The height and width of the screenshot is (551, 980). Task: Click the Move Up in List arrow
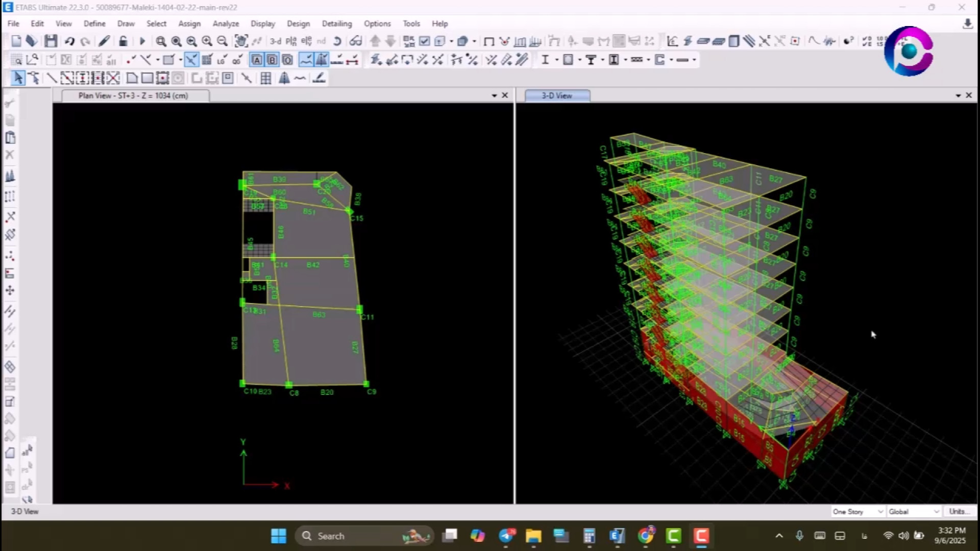[375, 41]
